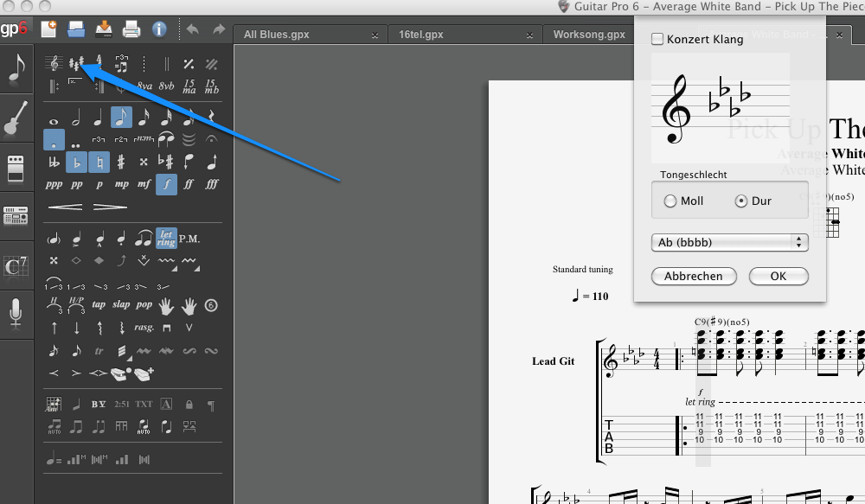Image resolution: width=865 pixels, height=504 pixels.
Task: Open the chords (C7) panel
Action: pyautogui.click(x=16, y=267)
